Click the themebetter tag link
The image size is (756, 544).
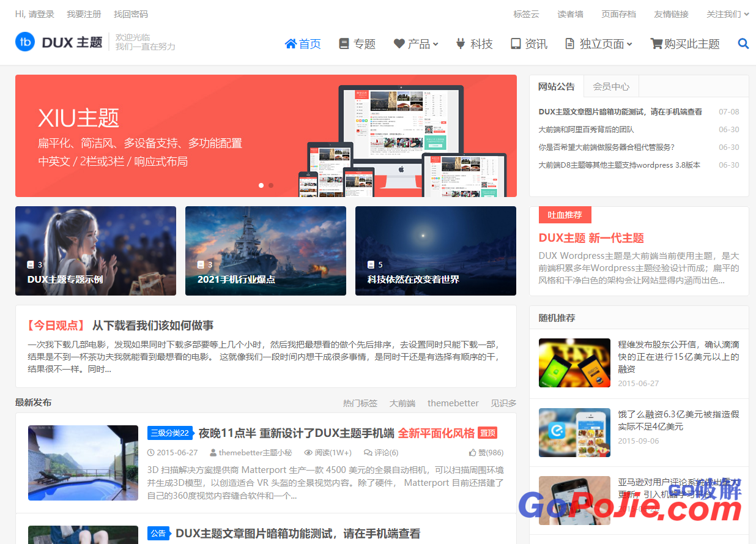pos(453,403)
